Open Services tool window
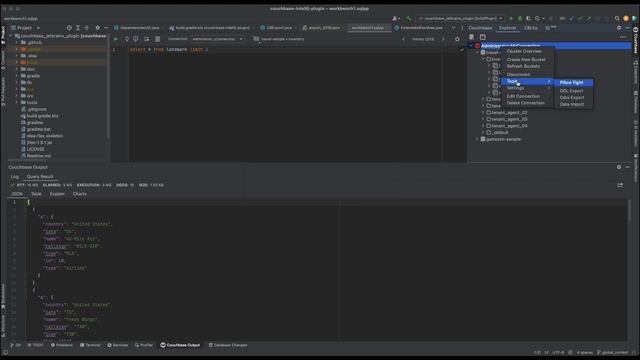The image size is (640, 360). (118, 345)
